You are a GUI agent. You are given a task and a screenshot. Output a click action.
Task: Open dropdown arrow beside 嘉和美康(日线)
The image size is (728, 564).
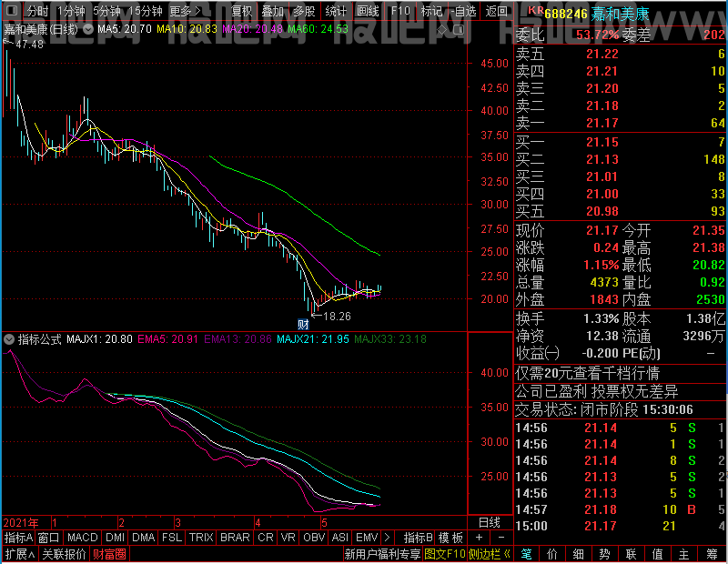(x=87, y=29)
